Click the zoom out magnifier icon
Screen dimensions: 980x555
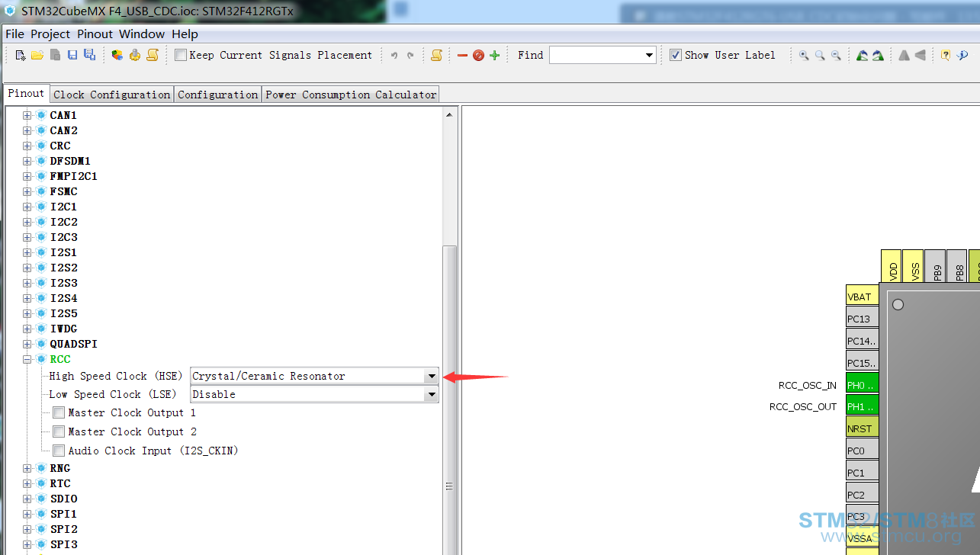click(x=836, y=55)
